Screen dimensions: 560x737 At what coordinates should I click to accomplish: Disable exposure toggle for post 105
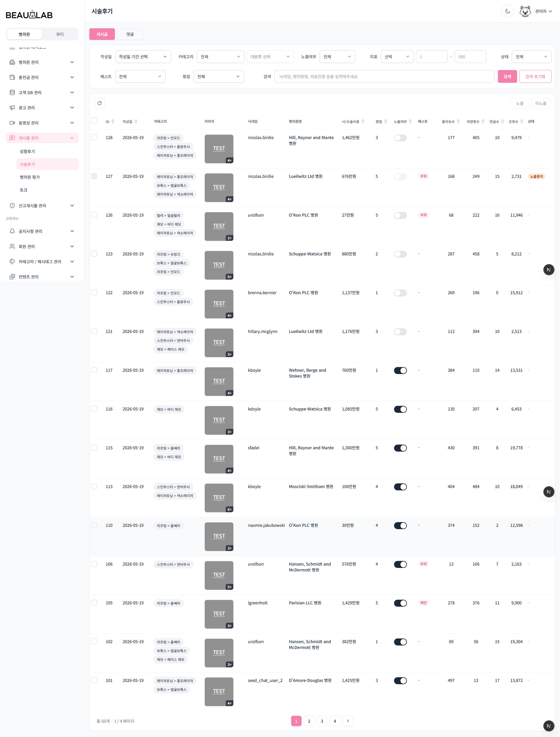click(x=400, y=603)
